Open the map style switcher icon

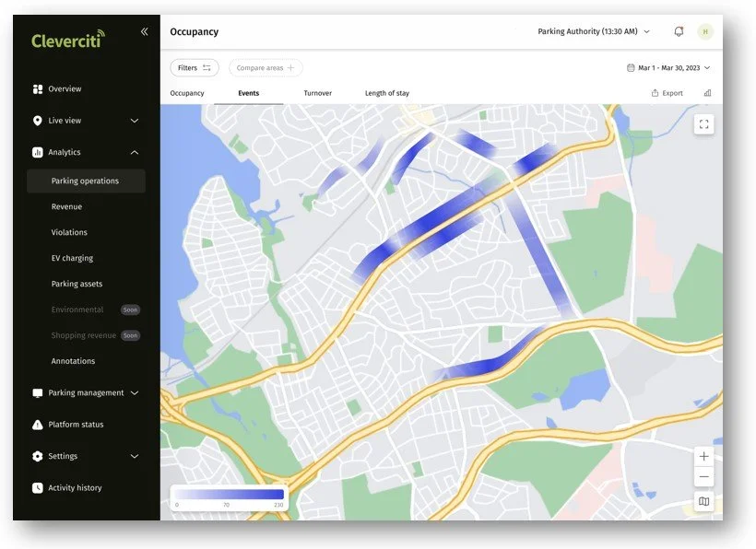point(703,501)
